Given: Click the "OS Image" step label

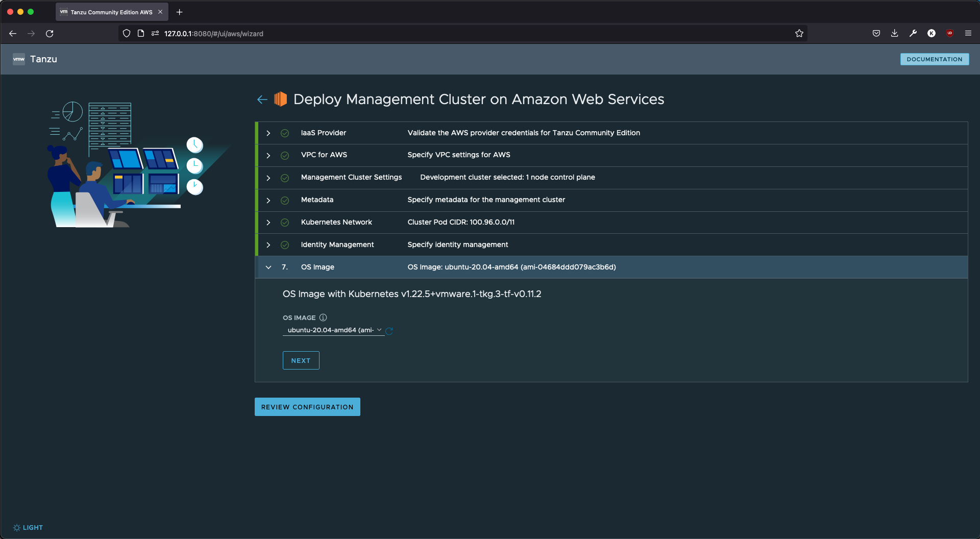Looking at the screenshot, I should pyautogui.click(x=317, y=267).
